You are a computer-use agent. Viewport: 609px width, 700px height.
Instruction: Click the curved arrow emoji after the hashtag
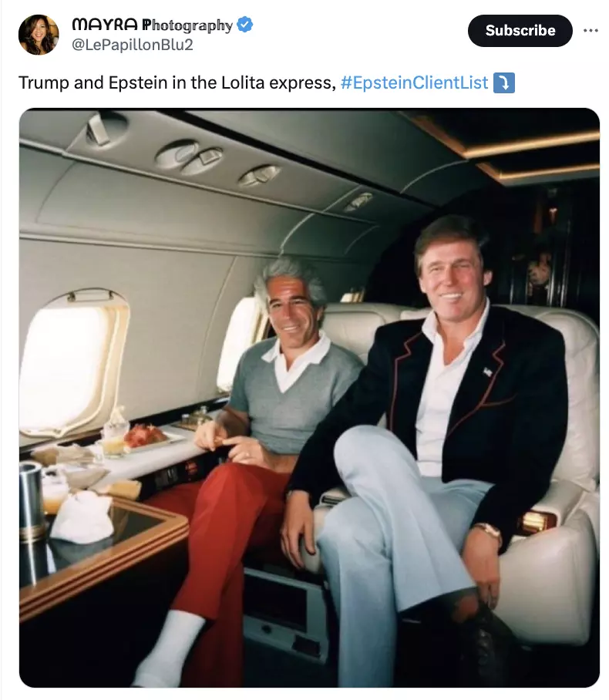[x=504, y=82]
